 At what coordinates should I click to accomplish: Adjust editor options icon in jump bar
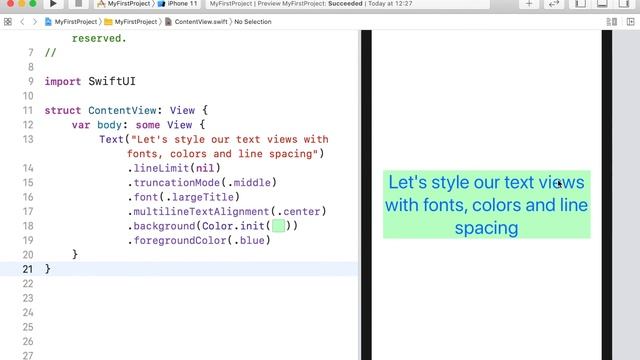coord(611,22)
